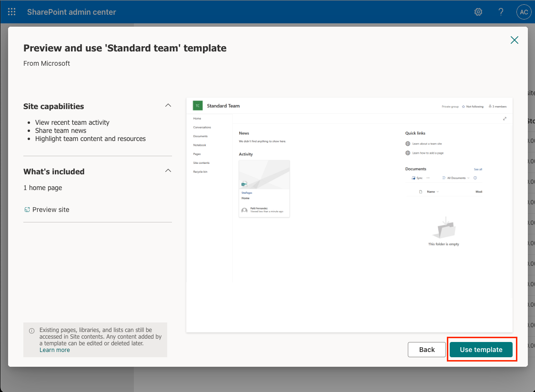Open the Preview site link
The height and width of the screenshot is (392, 535).
tap(47, 210)
